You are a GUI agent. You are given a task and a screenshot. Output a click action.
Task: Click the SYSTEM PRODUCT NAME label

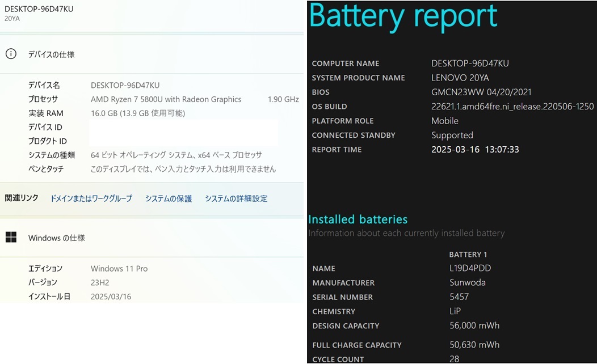(358, 78)
